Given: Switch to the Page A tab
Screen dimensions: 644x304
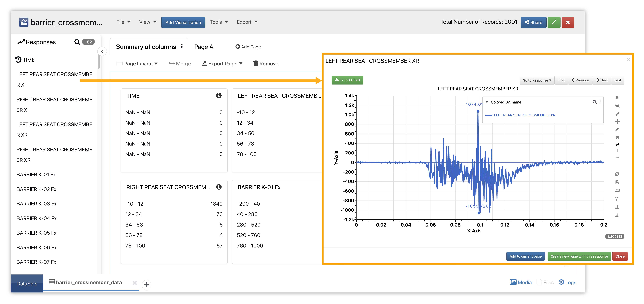Looking at the screenshot, I should coord(204,47).
